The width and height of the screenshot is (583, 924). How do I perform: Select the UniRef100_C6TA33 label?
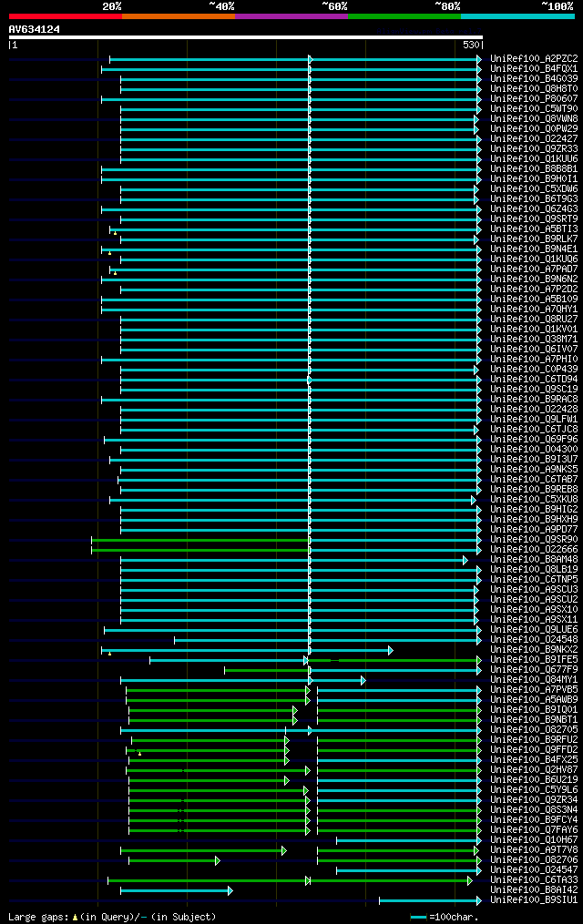click(534, 880)
